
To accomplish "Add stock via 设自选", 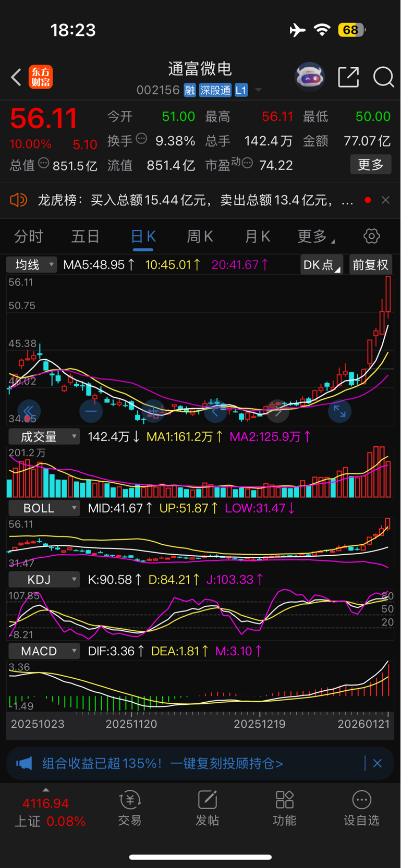I will 361,809.
